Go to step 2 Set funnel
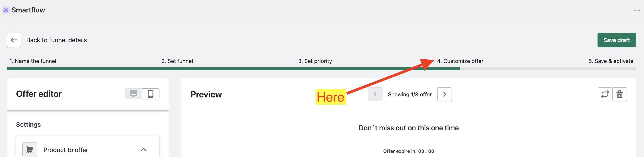644x157 pixels. (x=177, y=61)
